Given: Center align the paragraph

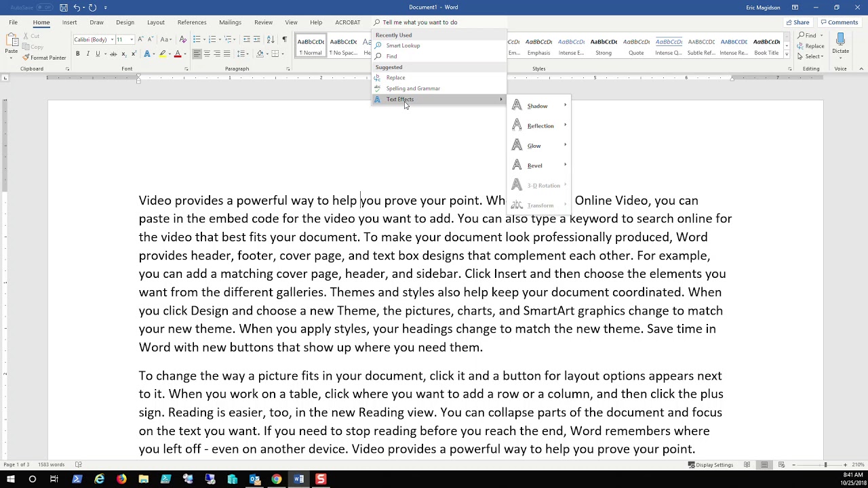Looking at the screenshot, I should click(207, 54).
